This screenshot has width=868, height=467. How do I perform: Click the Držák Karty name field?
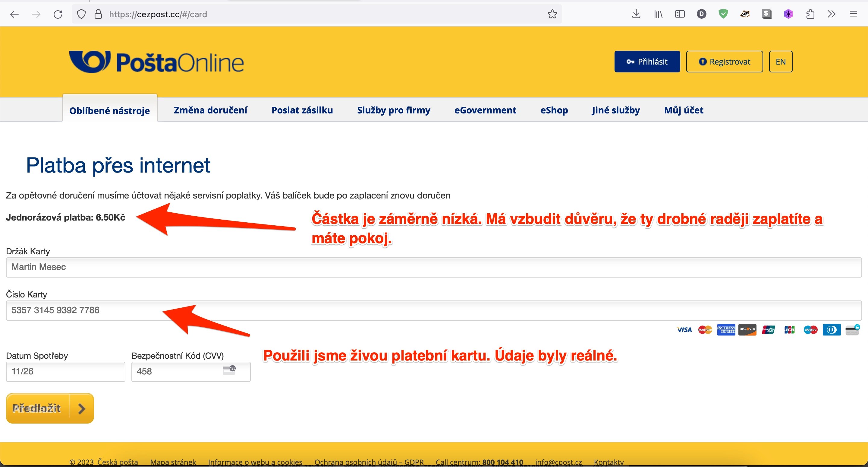point(434,267)
